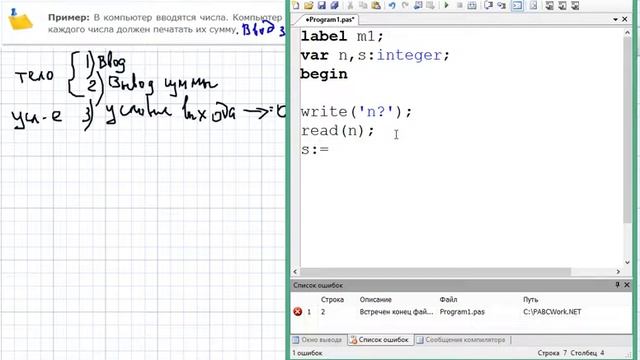The width and height of the screenshot is (640, 360).
Task: Click the Navigate Forward toolbar icon
Action: pyautogui.click(x=430, y=5)
